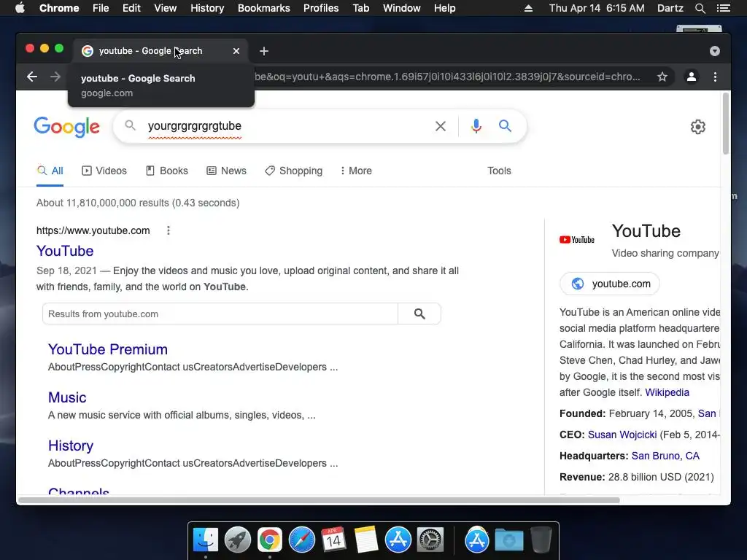Image resolution: width=747 pixels, height=560 pixels.
Task: Open the Window menu
Action: pos(402,8)
